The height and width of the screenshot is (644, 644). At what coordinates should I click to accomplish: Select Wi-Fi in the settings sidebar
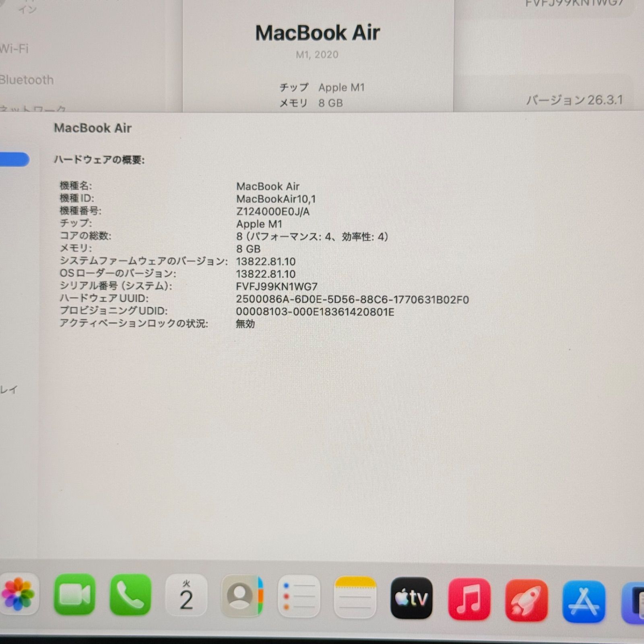click(14, 49)
